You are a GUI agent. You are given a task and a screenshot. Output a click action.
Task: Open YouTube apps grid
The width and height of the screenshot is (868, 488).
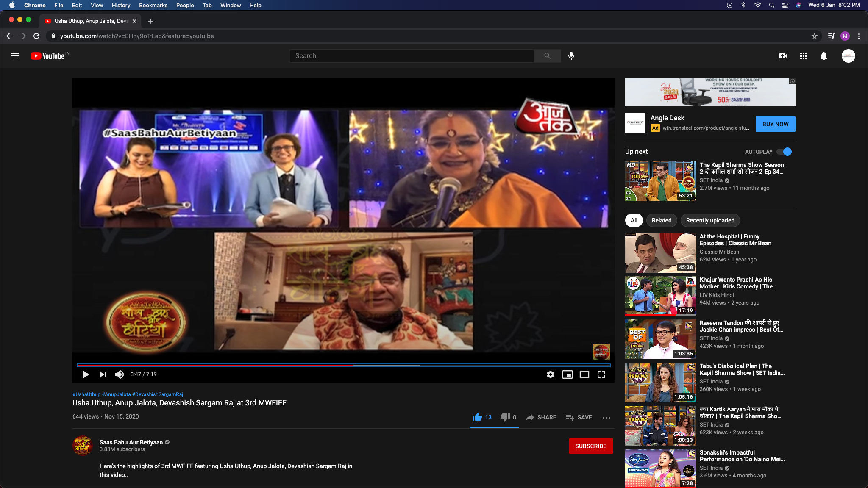point(803,56)
